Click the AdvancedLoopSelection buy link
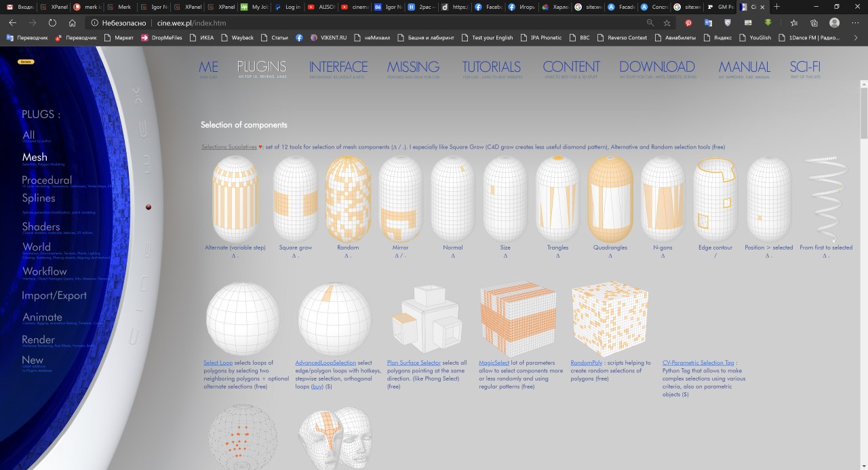Image resolution: width=868 pixels, height=470 pixels. point(317,386)
